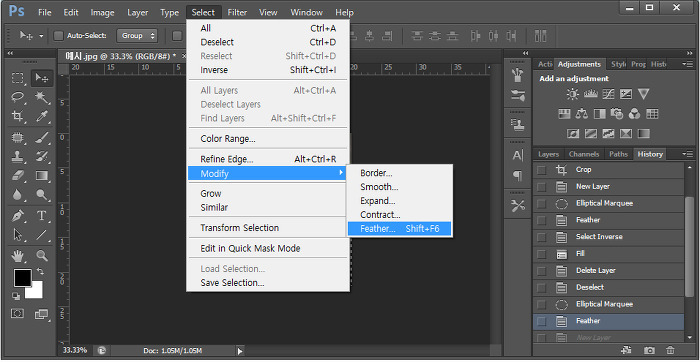Open the Brush Presets dock panel

(x=518, y=95)
